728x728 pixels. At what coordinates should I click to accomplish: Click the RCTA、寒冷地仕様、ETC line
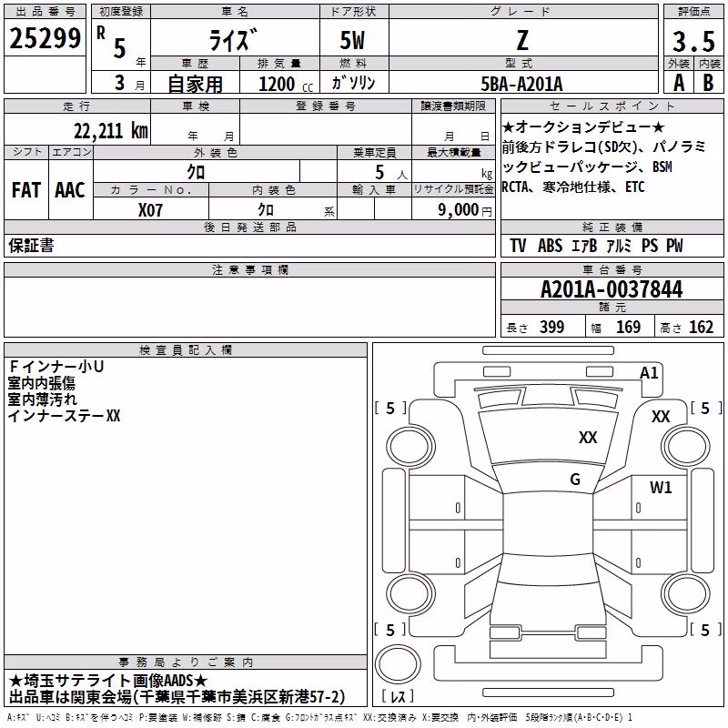pyautogui.click(x=573, y=187)
